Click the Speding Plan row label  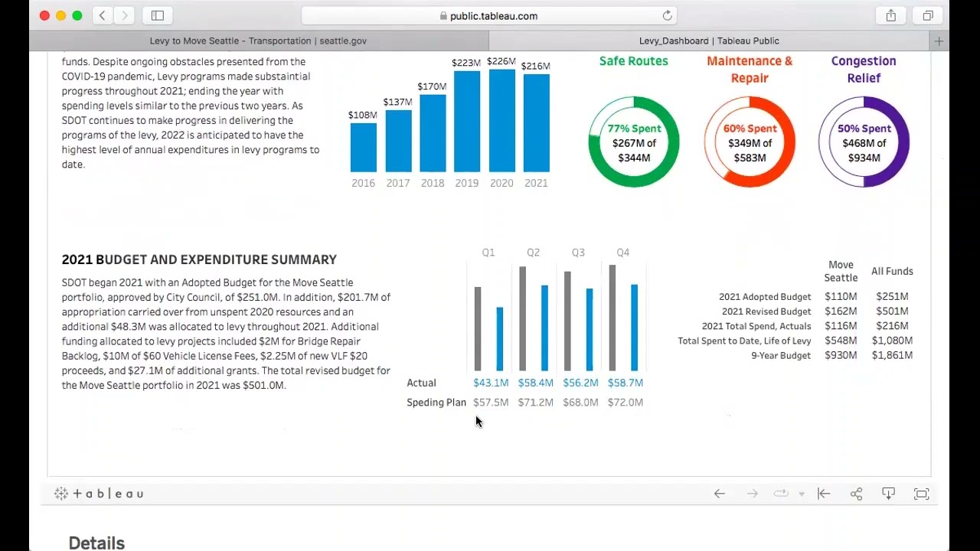(x=436, y=403)
